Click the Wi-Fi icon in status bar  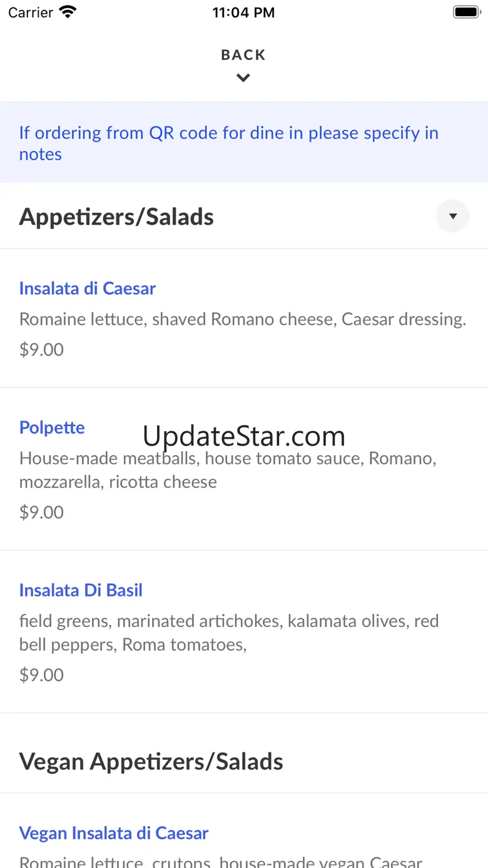click(x=67, y=12)
